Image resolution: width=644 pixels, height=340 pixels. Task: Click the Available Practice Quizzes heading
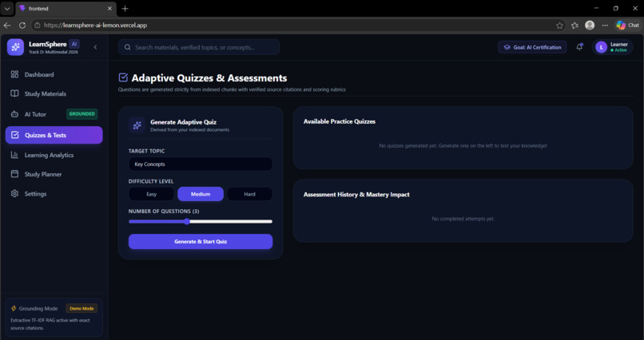(340, 121)
